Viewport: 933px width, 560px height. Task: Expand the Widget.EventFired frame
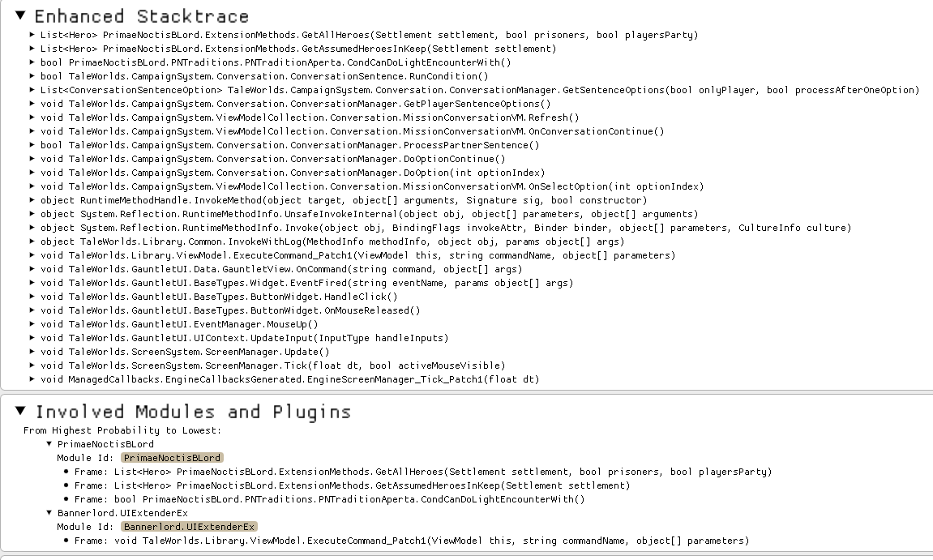pos(32,283)
